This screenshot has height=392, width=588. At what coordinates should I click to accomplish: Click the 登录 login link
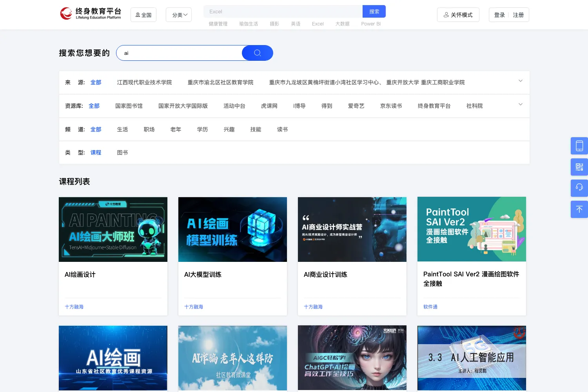[x=499, y=15]
